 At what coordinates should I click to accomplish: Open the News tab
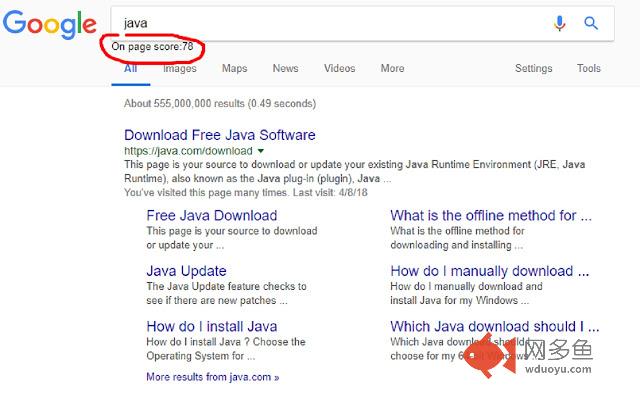point(285,68)
